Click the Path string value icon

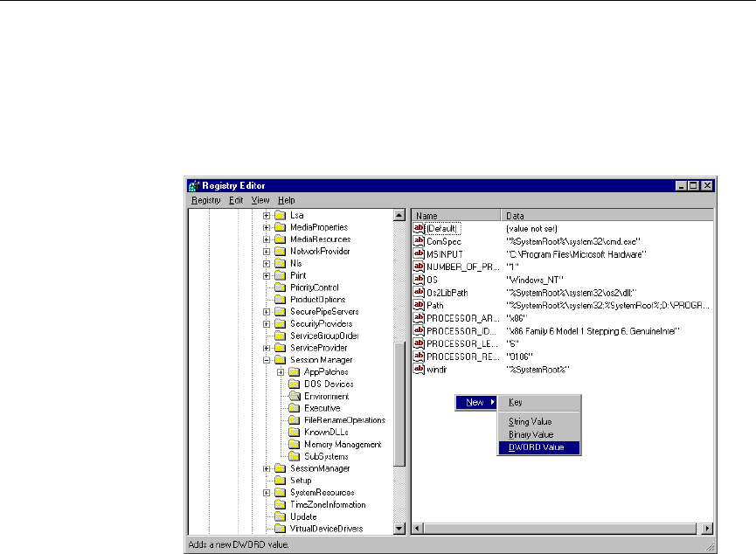[x=419, y=305]
